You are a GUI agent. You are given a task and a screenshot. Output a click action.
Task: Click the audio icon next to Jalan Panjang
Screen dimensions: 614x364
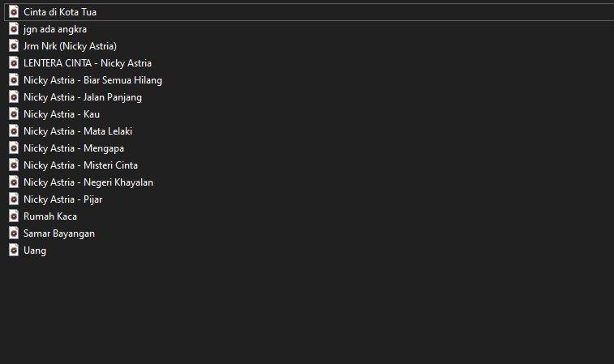click(13, 97)
